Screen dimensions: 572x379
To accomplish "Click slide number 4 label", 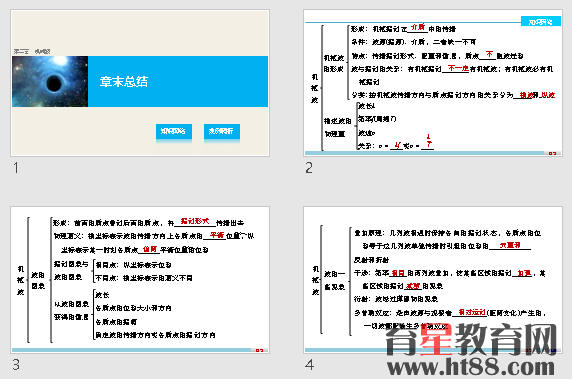I will point(309,364).
